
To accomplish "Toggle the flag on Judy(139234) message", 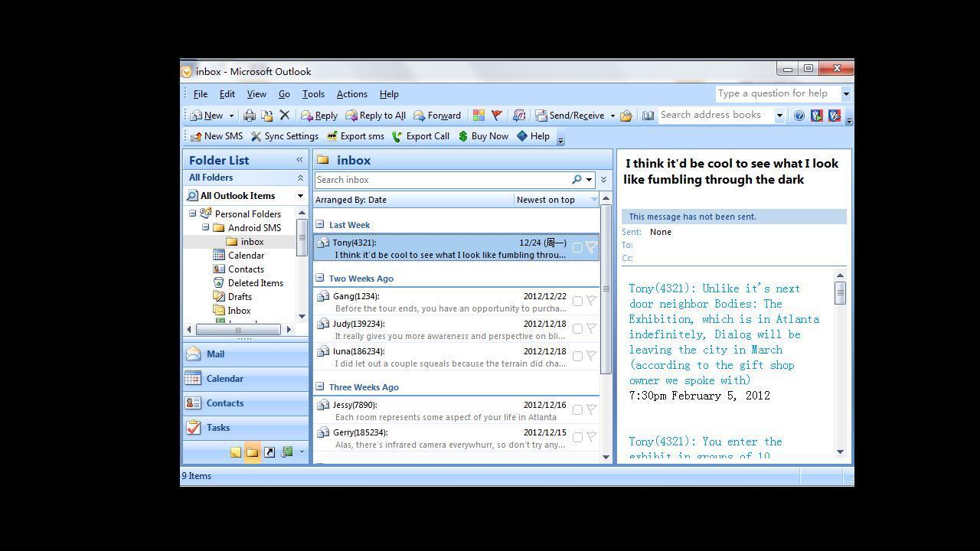I will (591, 329).
